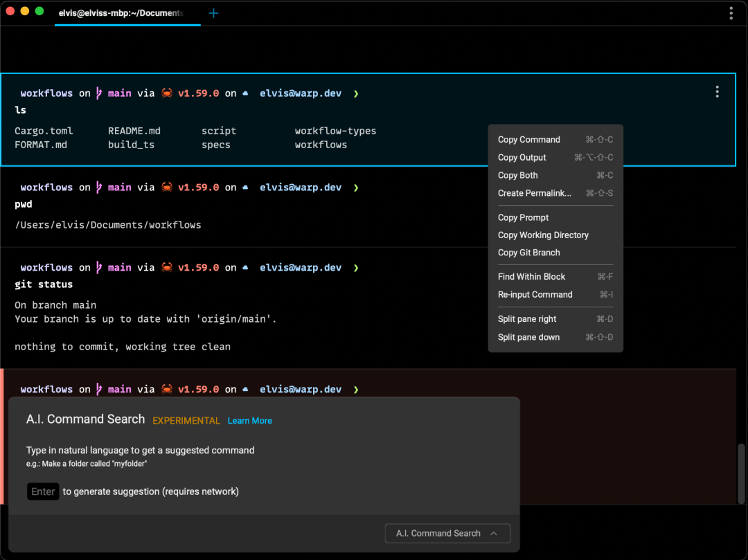Open the window's three-dot settings menu

coord(731,13)
